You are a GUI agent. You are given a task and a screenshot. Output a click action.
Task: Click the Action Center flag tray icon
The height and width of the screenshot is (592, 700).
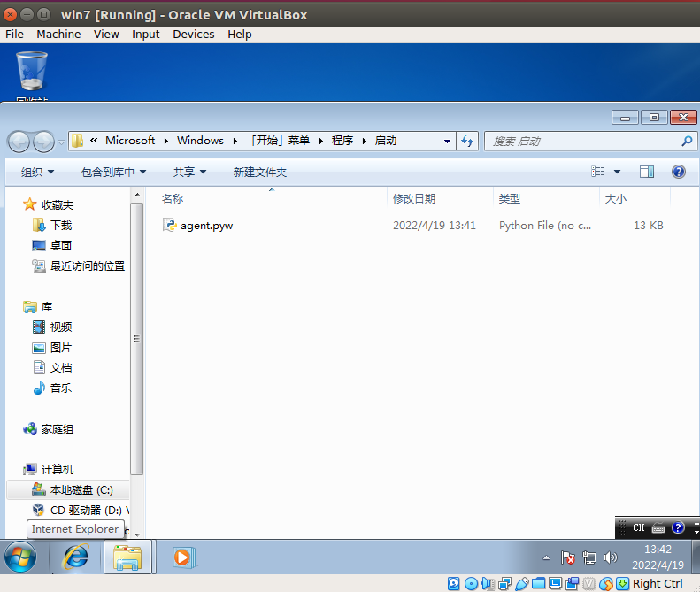567,557
